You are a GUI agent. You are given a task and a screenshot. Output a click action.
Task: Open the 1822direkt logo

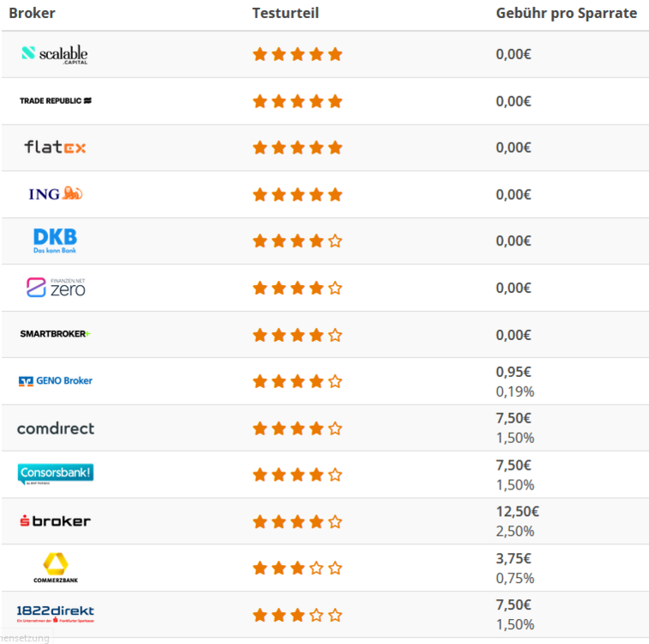click(56, 613)
